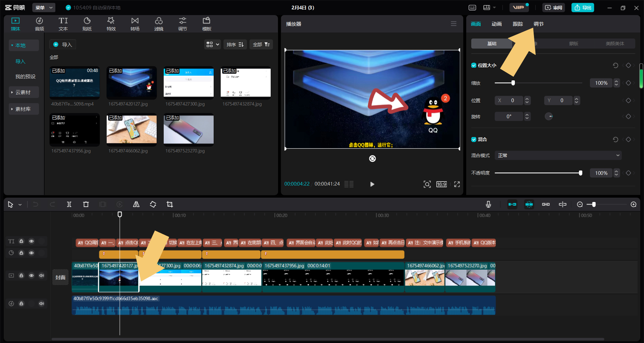The height and width of the screenshot is (343, 644).
Task: Open the 菜单 dropdown menu
Action: coord(44,7)
